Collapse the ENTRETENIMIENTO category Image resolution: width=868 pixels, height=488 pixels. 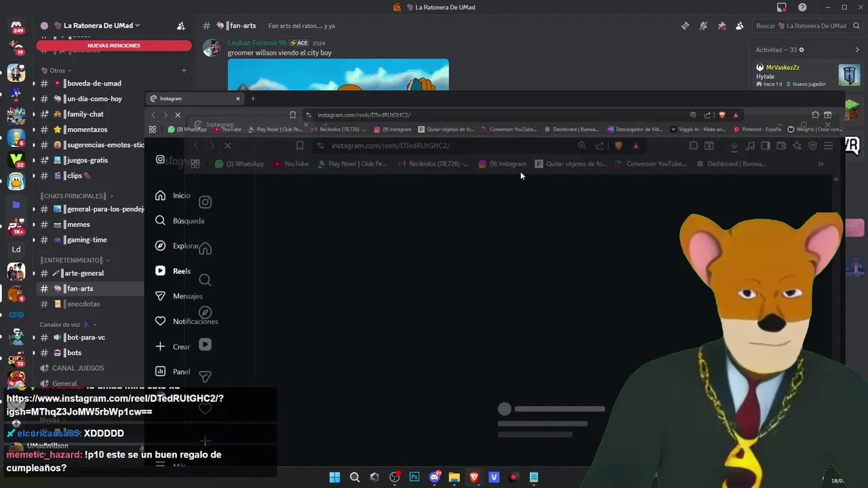click(x=75, y=260)
